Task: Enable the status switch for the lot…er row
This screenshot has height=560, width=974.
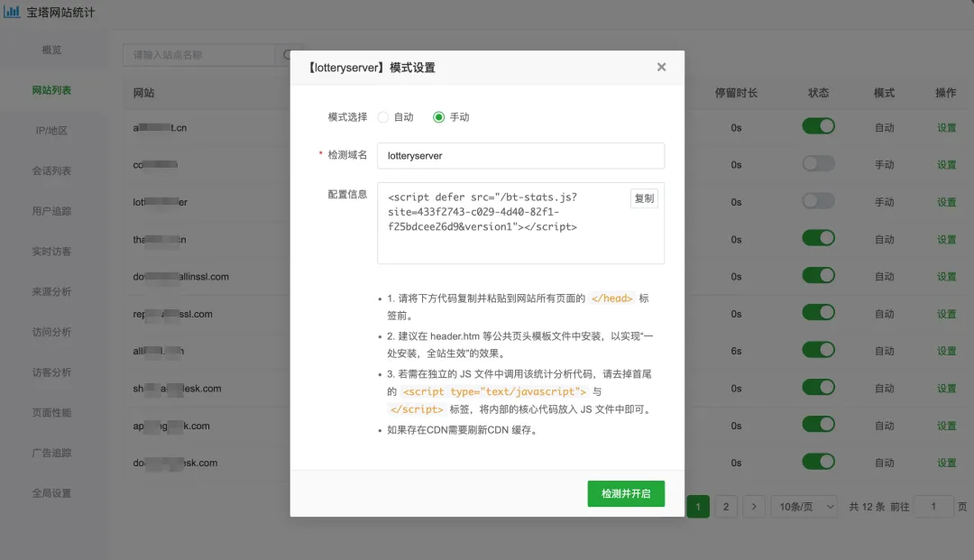Action: 818,201
